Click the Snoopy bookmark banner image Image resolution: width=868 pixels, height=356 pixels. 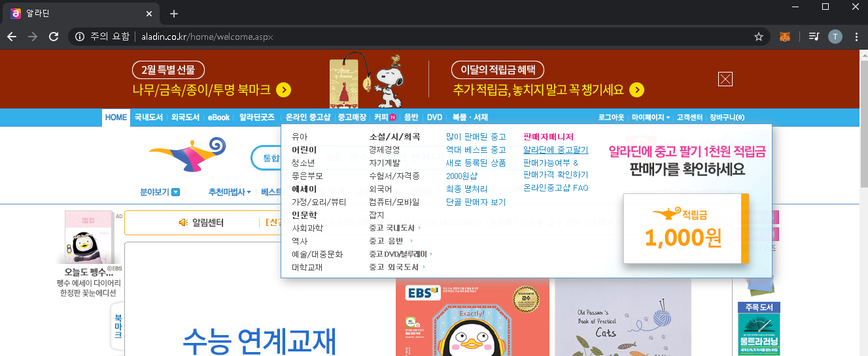[x=366, y=80]
